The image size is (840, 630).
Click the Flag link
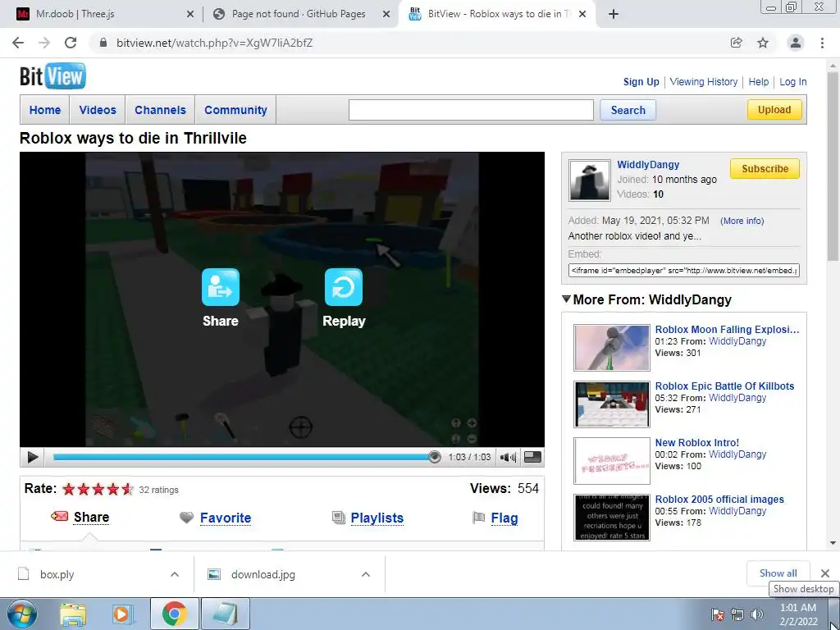coord(504,518)
